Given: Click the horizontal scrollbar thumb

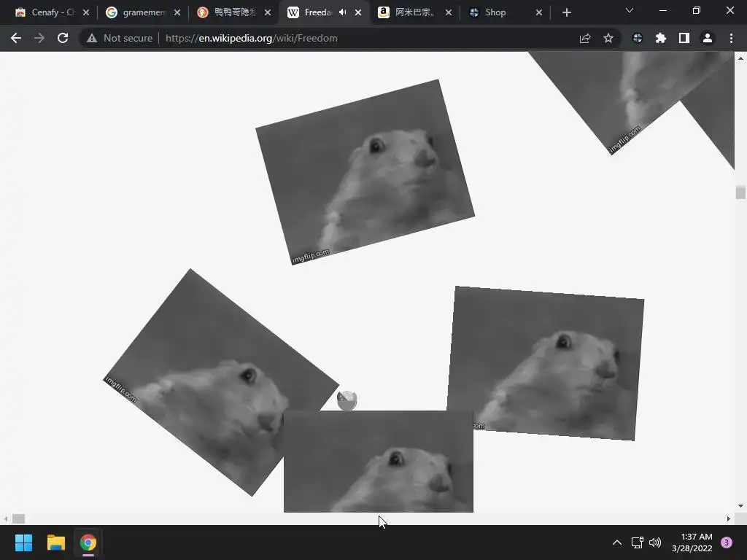Looking at the screenshot, I should coord(18,518).
